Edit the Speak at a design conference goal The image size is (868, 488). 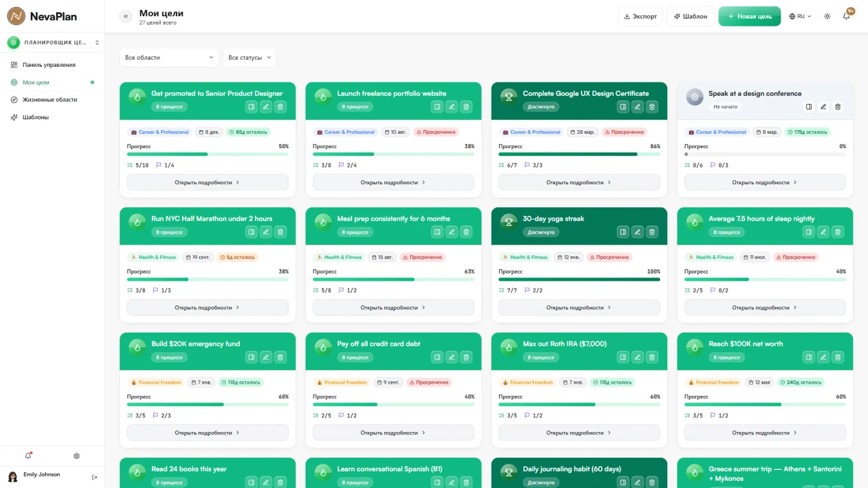(x=823, y=107)
